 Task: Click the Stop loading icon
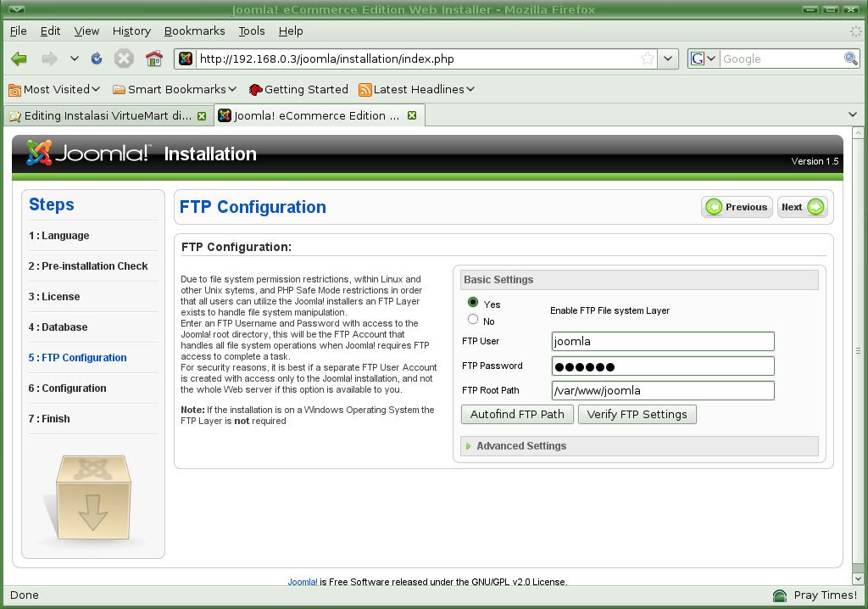point(124,59)
